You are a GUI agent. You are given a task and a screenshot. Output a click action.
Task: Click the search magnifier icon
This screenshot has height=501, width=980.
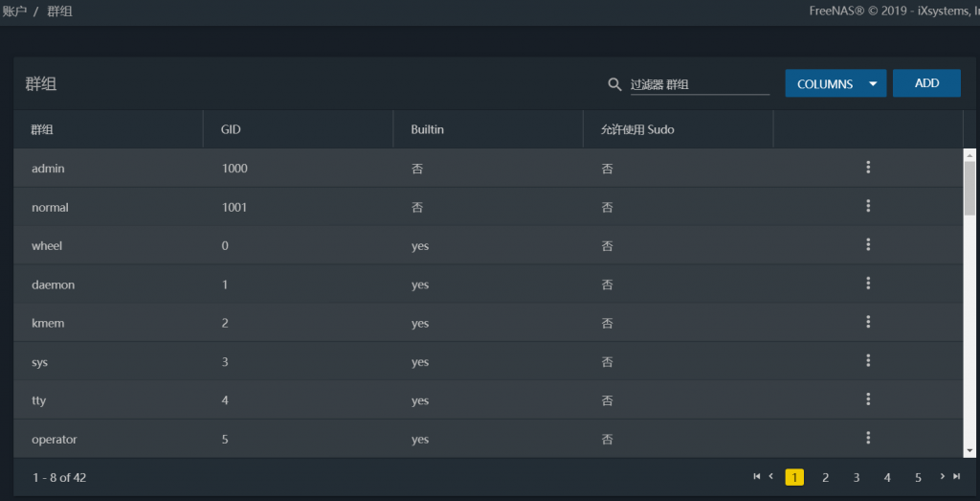[614, 84]
